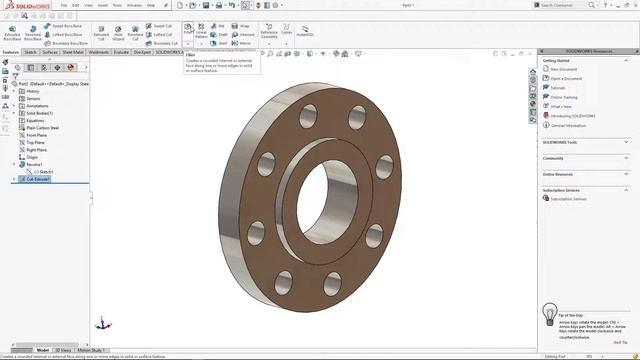Click Lofted Boss/Base in the ribbon
Image resolution: width=640 pixels, height=360 pixels.
click(63, 35)
